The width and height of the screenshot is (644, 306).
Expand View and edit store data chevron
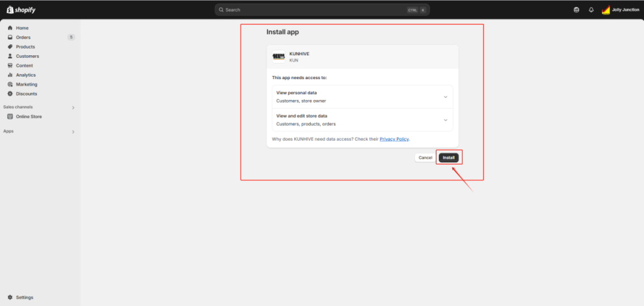(445, 120)
